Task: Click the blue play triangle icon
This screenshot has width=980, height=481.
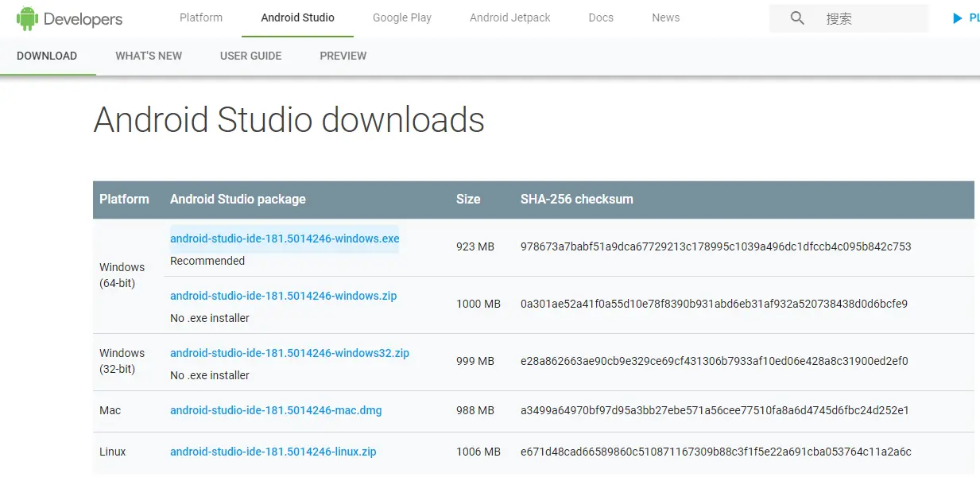Action: 958,18
